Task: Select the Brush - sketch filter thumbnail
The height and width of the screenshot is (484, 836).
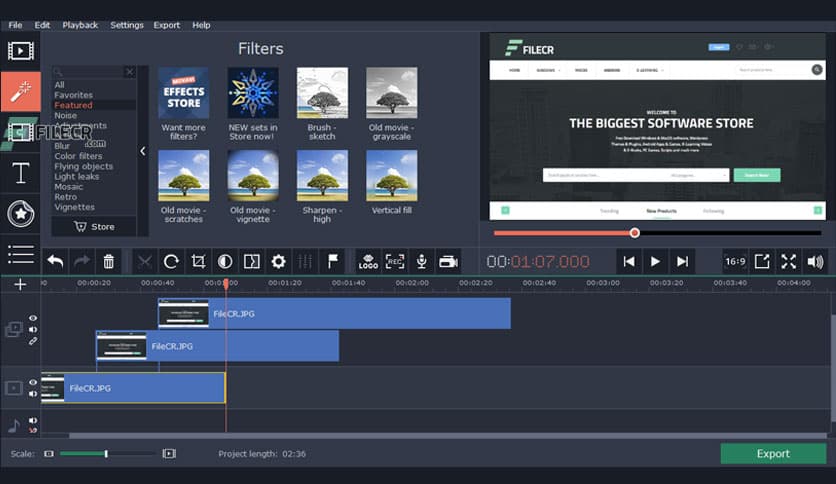Action: click(322, 93)
